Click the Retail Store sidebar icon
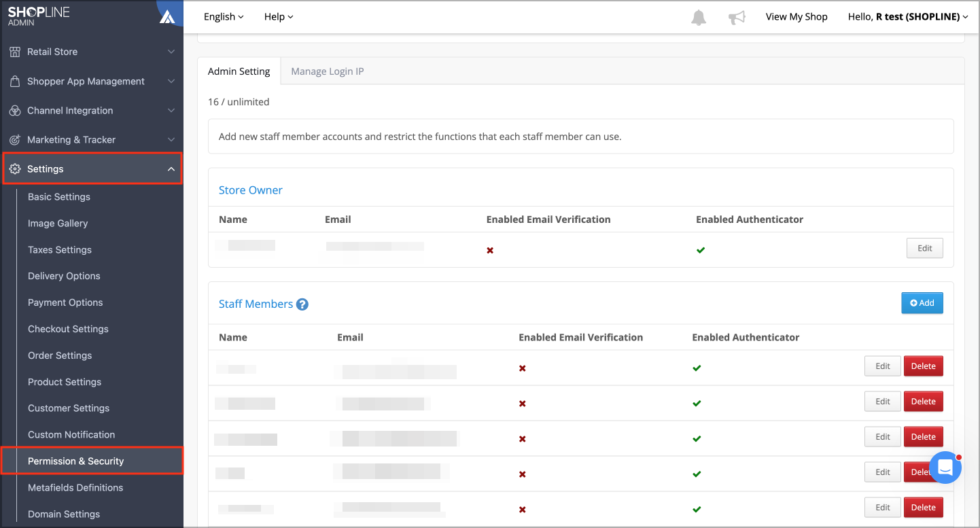Screen dimensions: 980x528 click(x=15, y=52)
